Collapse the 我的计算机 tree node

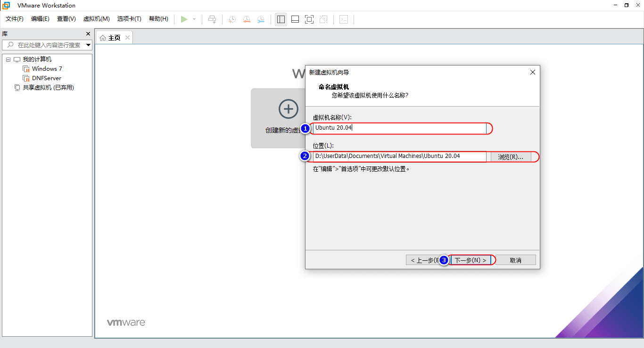(8, 59)
